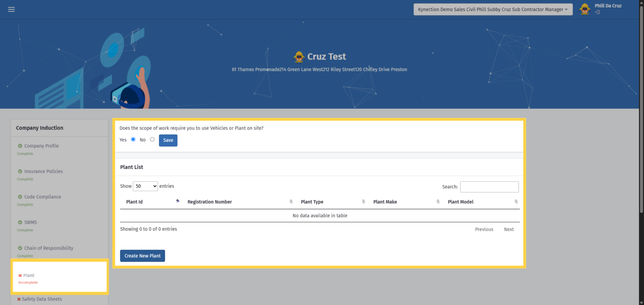This screenshot has height=305, width=644.
Task: Go to Safety Data Sheets section
Action: pos(42,299)
